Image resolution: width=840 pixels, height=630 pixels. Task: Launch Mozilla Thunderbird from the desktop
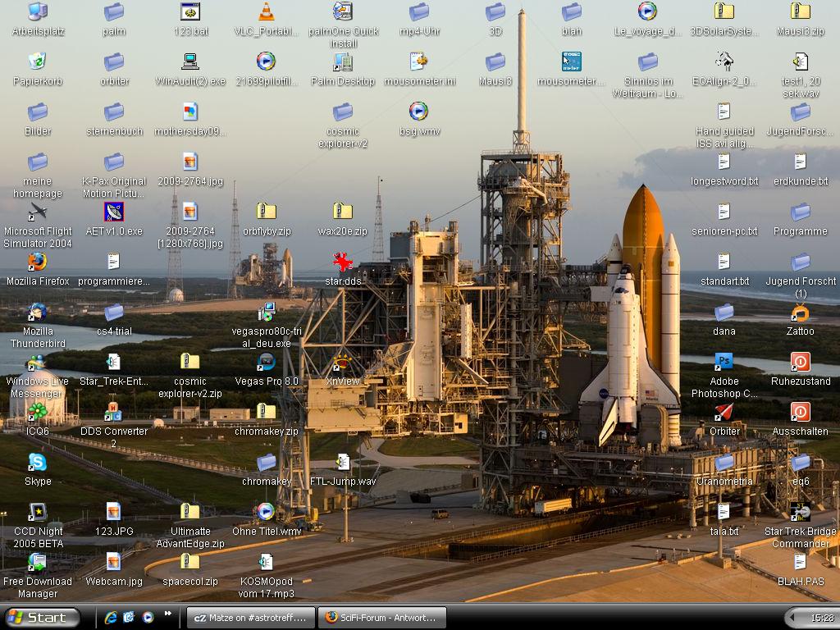pos(37,313)
